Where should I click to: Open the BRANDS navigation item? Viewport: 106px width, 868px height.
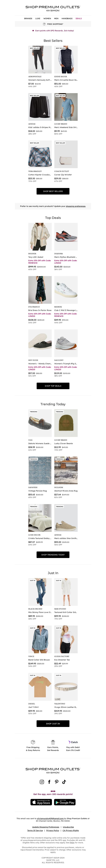click(x=28, y=18)
